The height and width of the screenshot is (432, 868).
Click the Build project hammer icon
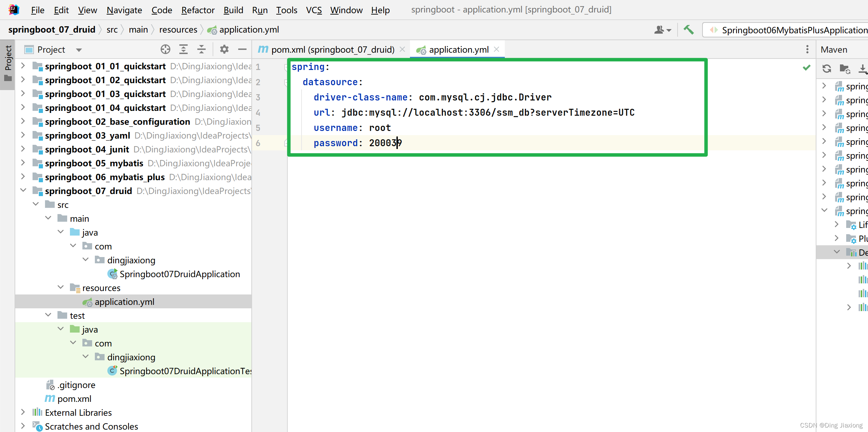tap(688, 30)
